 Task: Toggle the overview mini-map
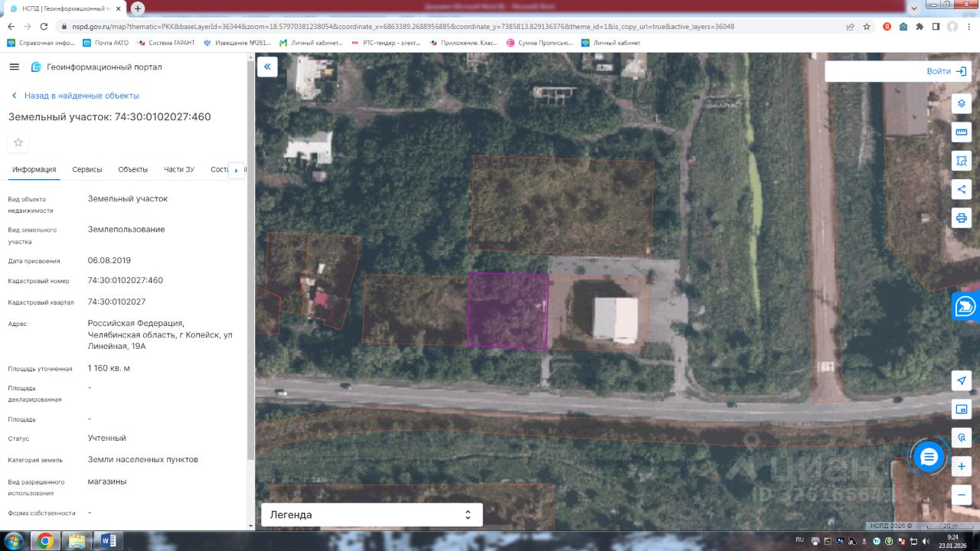[x=962, y=409]
